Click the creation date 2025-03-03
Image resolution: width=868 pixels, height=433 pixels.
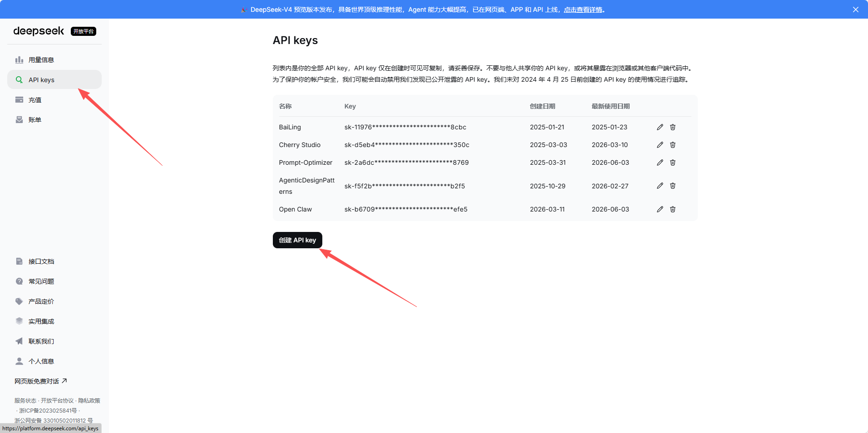point(548,145)
